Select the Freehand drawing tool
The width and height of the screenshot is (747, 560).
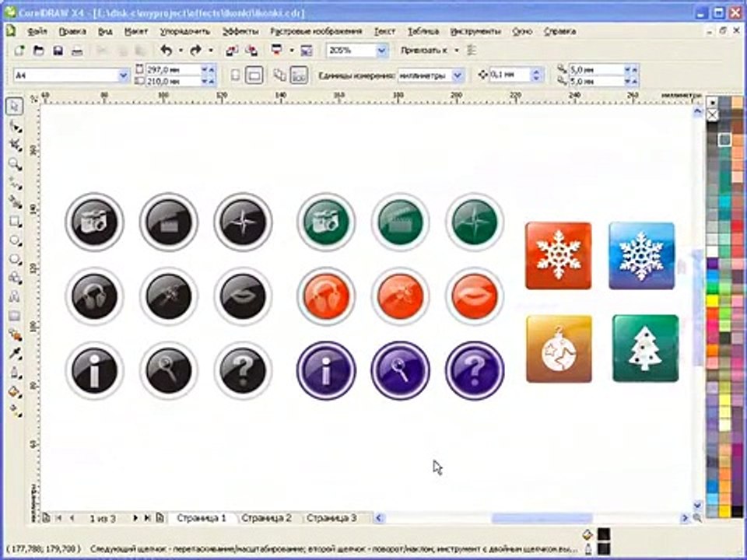click(x=16, y=184)
